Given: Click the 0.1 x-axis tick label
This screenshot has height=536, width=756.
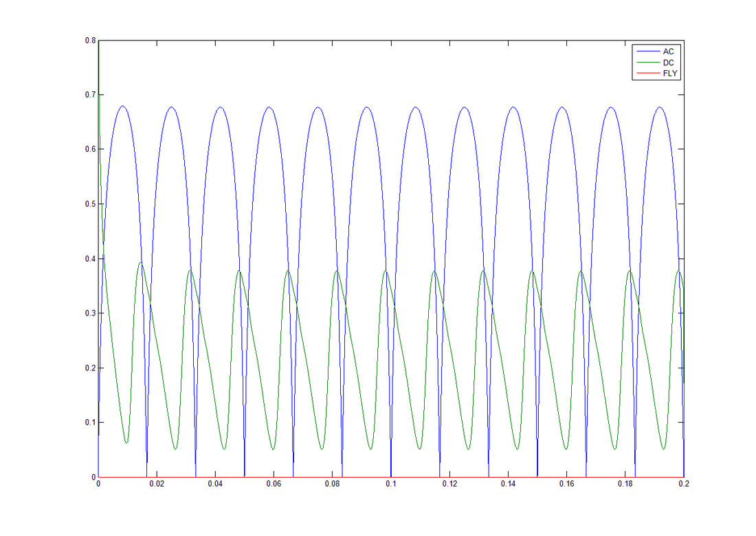Looking at the screenshot, I should click(391, 484).
